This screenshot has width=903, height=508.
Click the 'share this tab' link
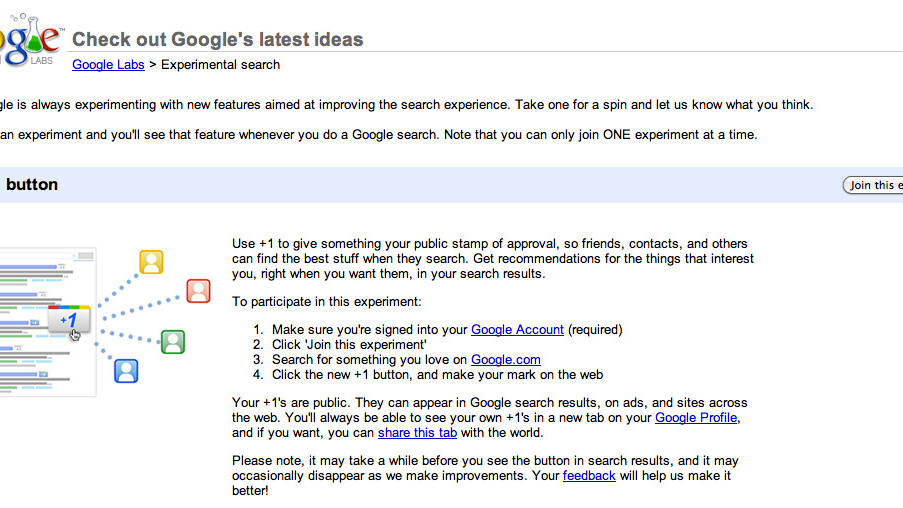tap(417, 433)
